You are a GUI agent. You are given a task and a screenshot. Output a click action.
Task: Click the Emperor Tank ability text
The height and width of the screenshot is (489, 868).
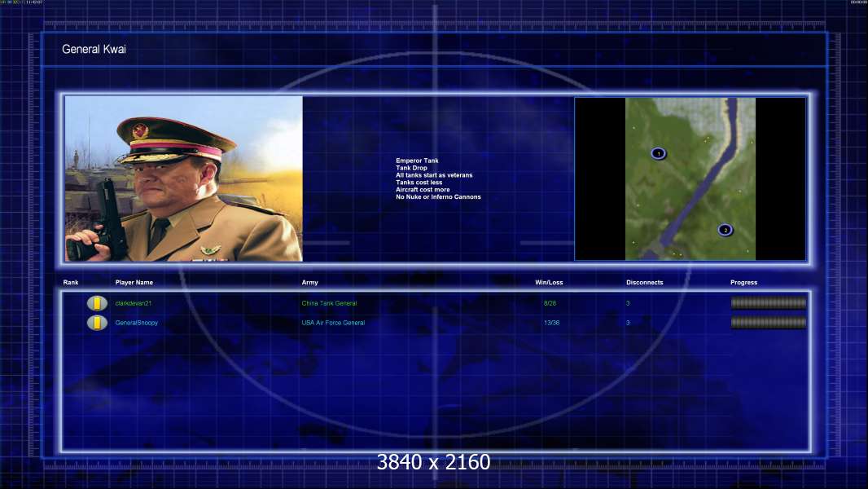417,161
